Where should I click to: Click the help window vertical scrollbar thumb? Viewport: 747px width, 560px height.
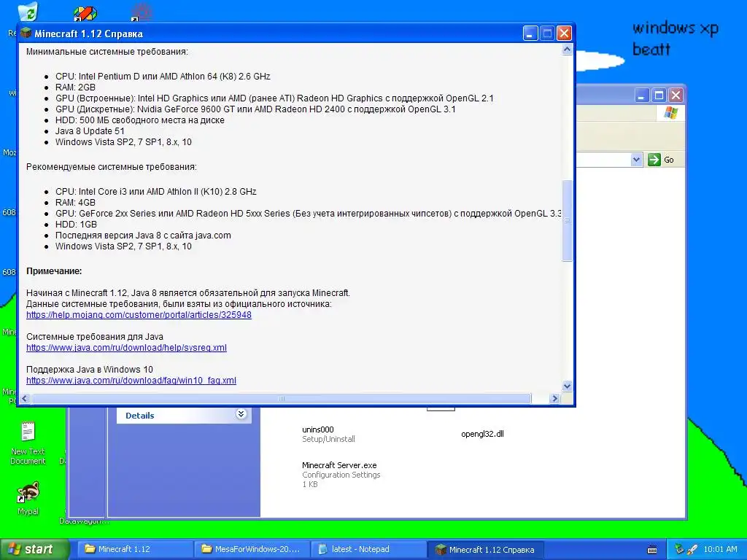click(567, 220)
